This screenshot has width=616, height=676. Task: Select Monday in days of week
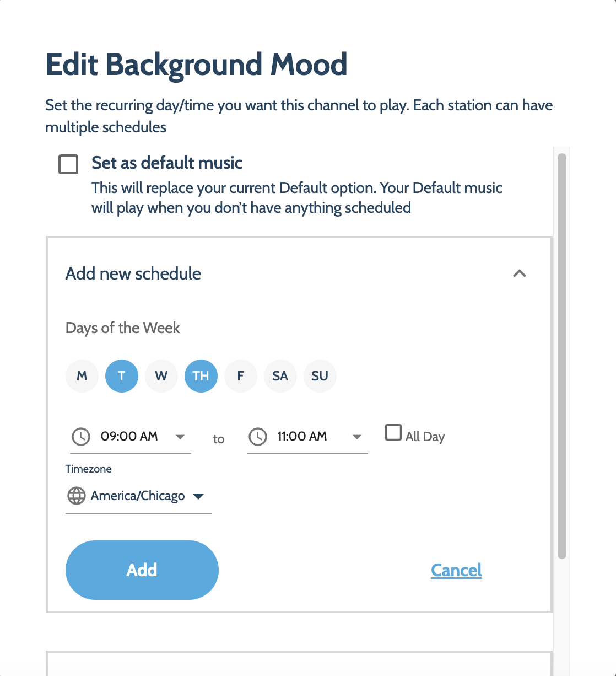[82, 376]
